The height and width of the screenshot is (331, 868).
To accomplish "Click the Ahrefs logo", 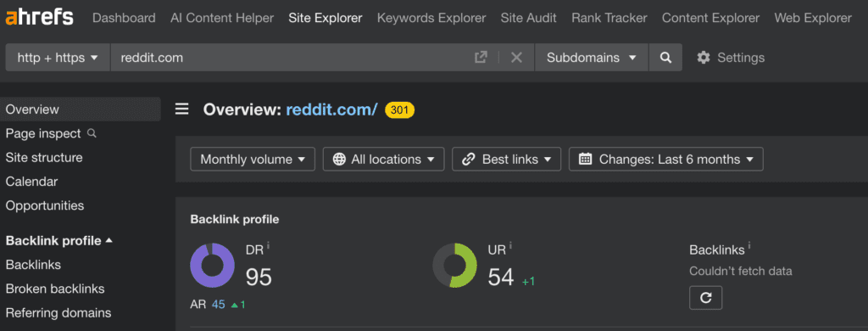I will click(x=39, y=17).
